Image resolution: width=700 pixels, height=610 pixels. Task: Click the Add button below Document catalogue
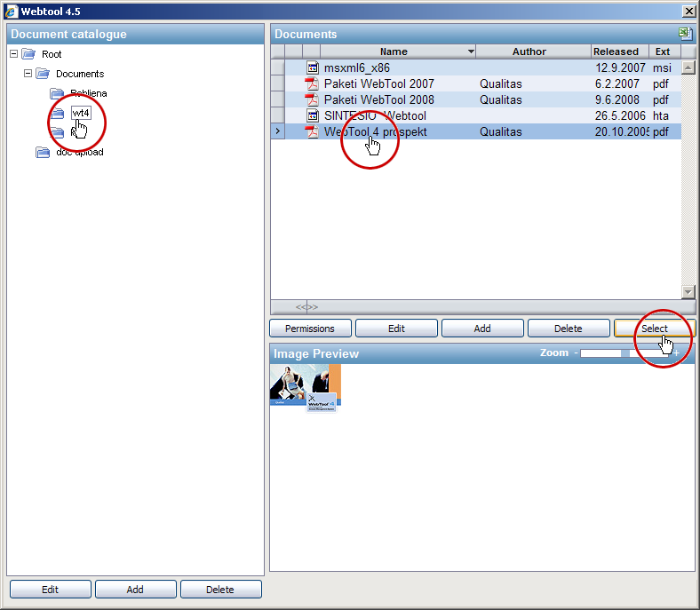pos(135,590)
